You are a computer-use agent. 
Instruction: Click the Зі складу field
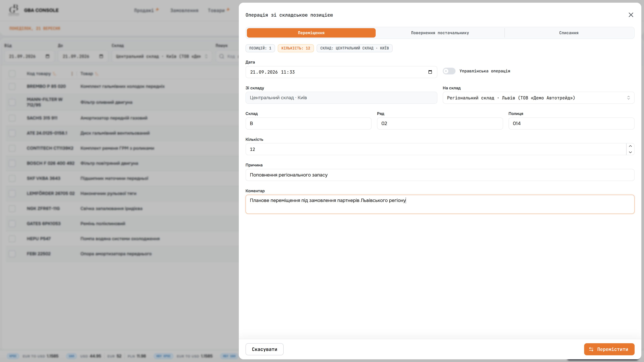coord(341,98)
